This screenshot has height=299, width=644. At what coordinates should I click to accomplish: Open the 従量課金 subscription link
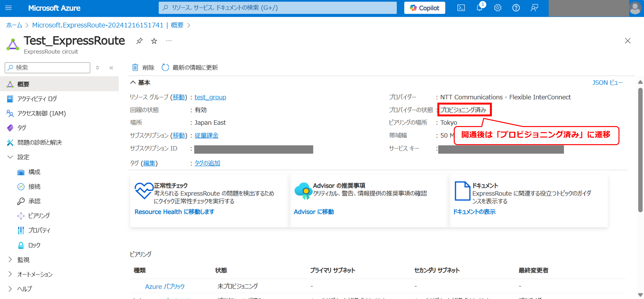(x=206, y=135)
